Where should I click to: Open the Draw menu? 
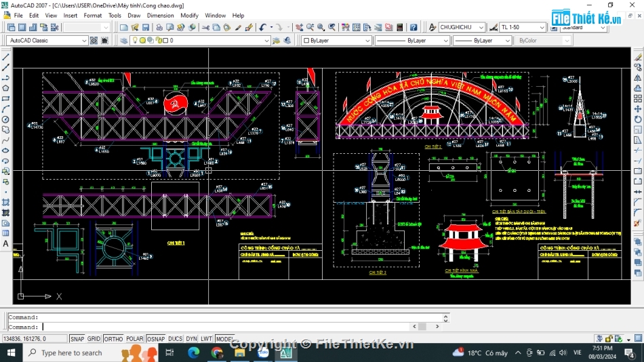tap(134, 16)
